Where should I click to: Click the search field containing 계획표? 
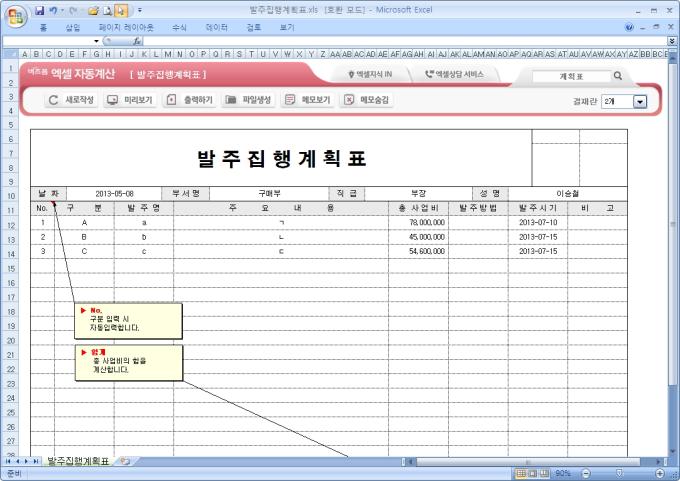571,76
